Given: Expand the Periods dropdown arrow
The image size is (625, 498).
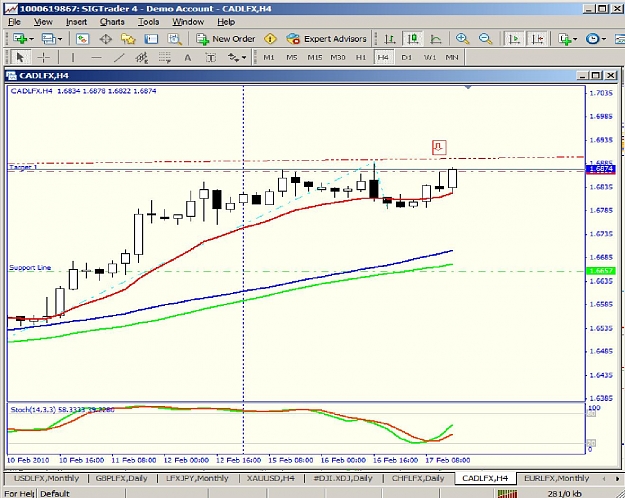Looking at the screenshot, I should coord(603,39).
